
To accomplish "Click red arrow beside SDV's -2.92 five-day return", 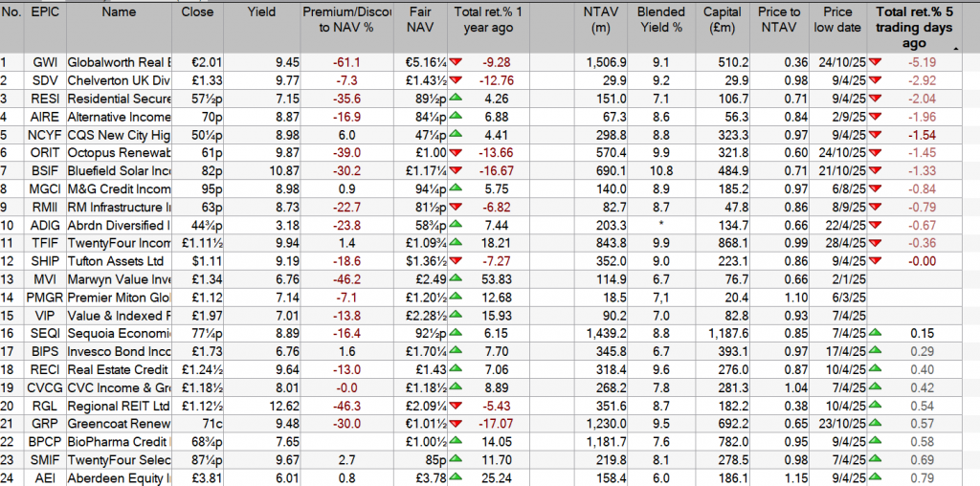I will 875,80.
